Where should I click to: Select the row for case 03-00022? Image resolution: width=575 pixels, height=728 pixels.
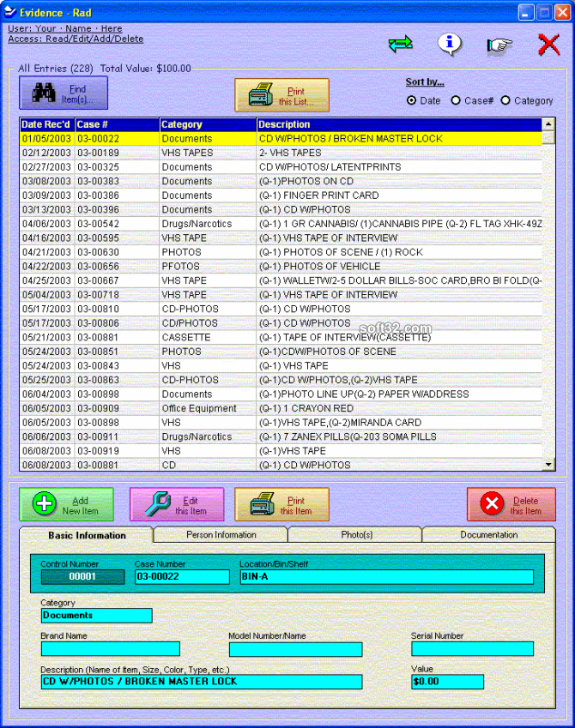pyautogui.click(x=281, y=138)
